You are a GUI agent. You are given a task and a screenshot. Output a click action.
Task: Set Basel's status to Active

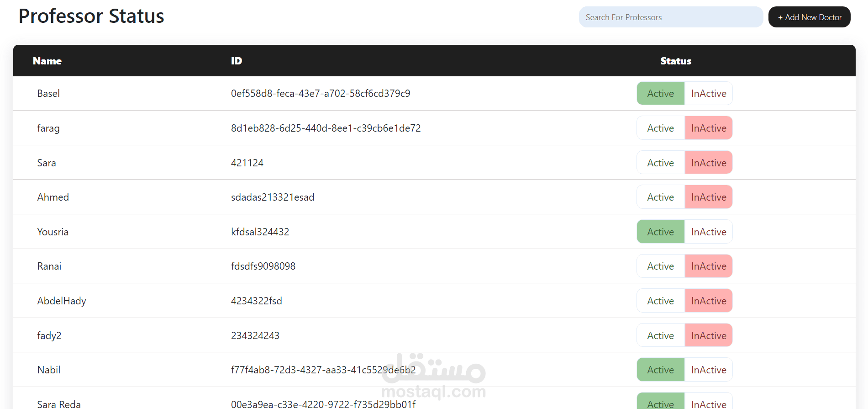661,93
